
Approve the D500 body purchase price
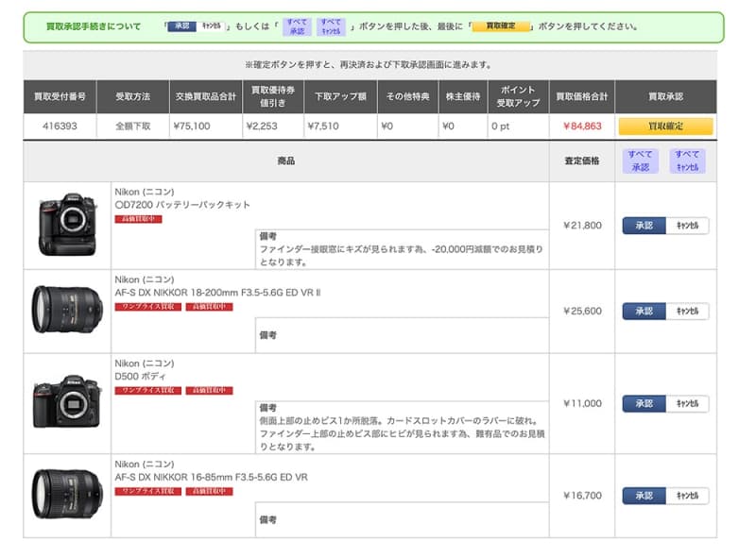[644, 403]
